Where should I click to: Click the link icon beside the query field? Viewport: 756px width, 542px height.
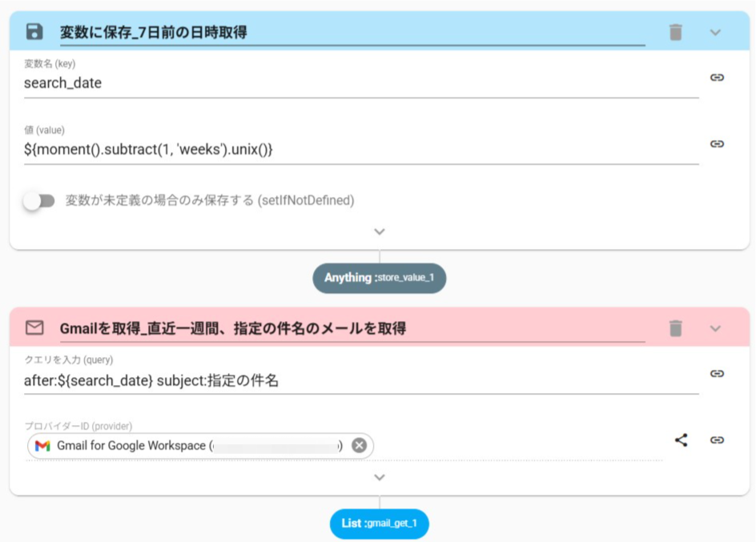[x=718, y=374]
